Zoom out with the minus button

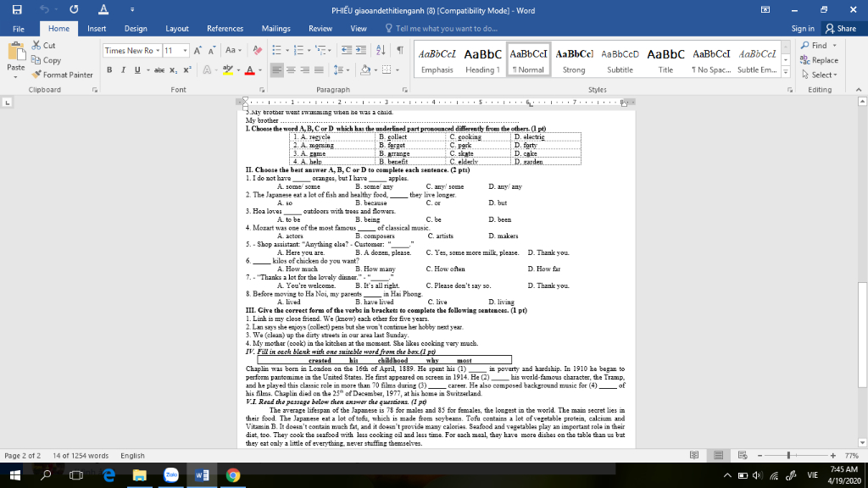(760, 455)
